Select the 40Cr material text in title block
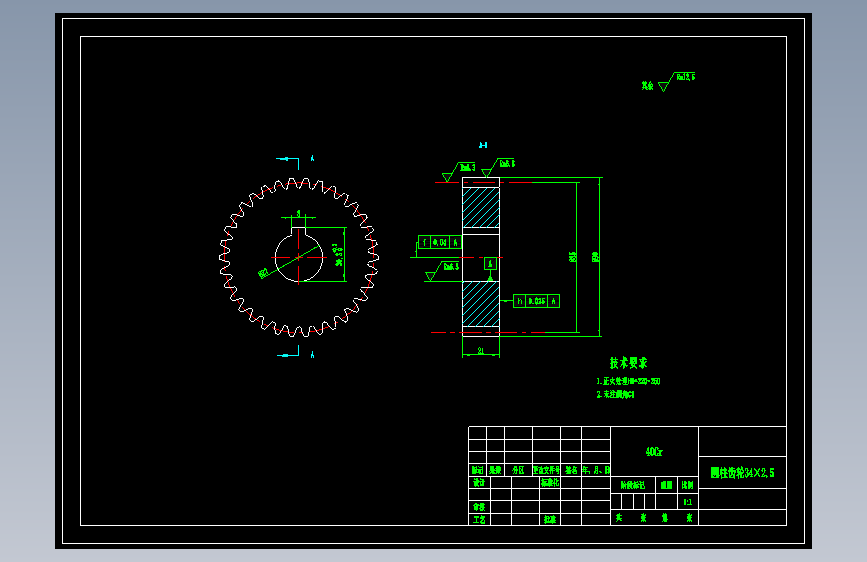The width and height of the screenshot is (867, 562). (x=654, y=452)
